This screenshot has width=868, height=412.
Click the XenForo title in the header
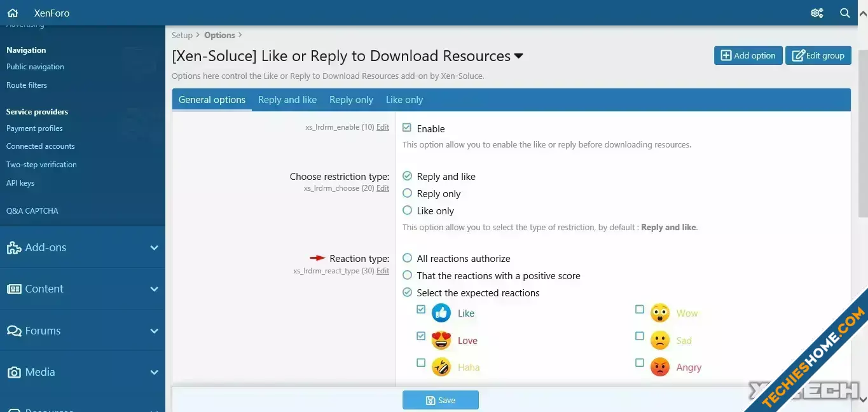click(x=52, y=13)
